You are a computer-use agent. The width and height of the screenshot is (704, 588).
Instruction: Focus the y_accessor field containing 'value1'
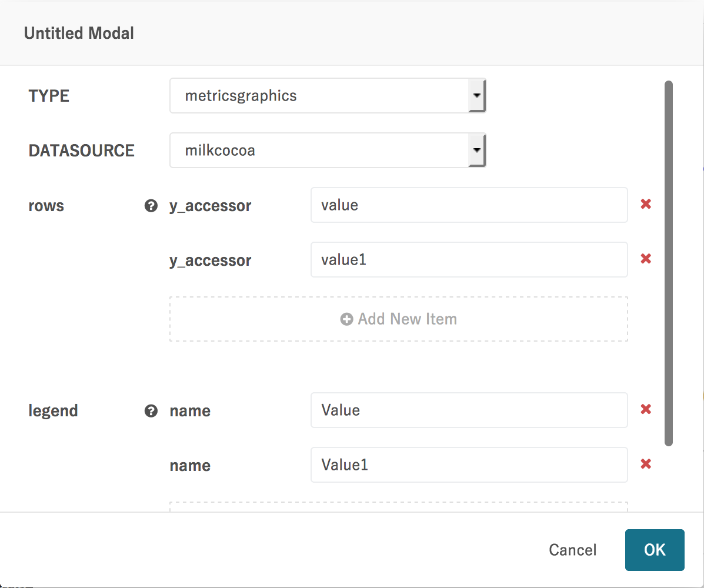point(469,259)
